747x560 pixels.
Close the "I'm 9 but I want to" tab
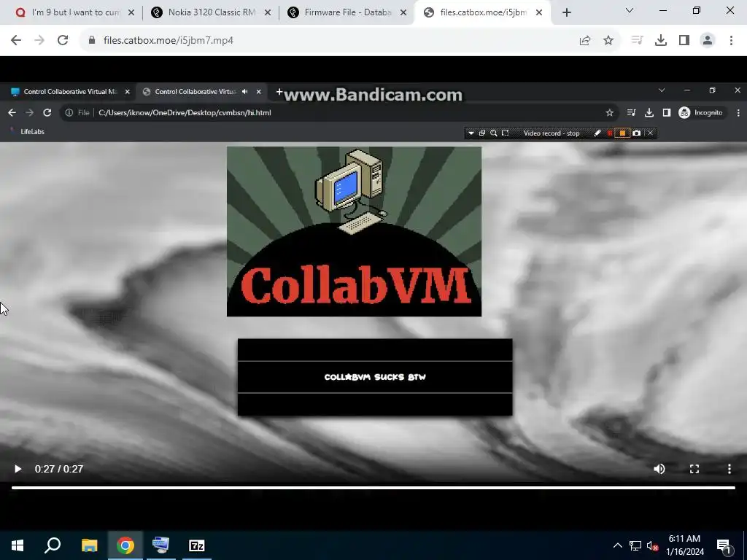(x=131, y=13)
